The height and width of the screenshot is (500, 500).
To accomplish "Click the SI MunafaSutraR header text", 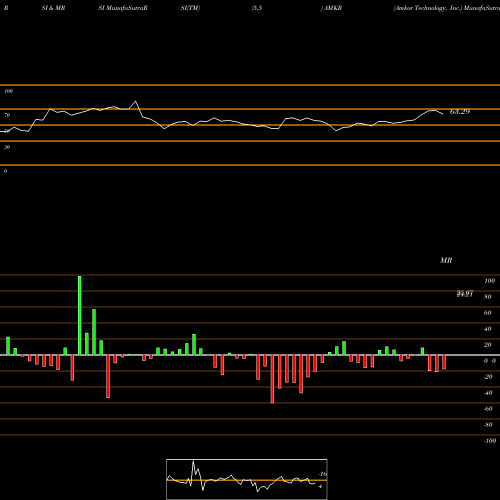I will 123,8.
